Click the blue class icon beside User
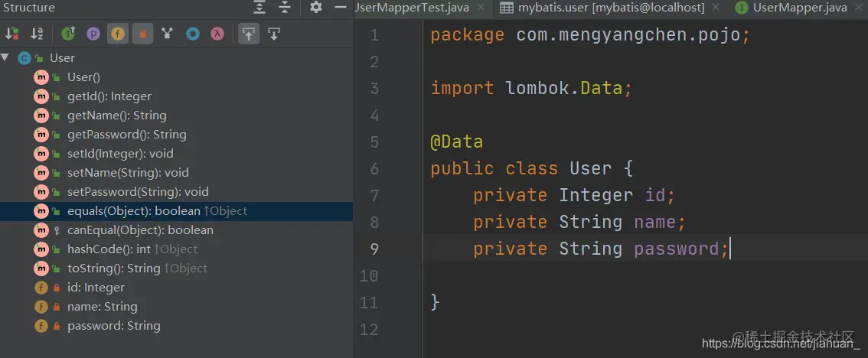 pos(24,57)
